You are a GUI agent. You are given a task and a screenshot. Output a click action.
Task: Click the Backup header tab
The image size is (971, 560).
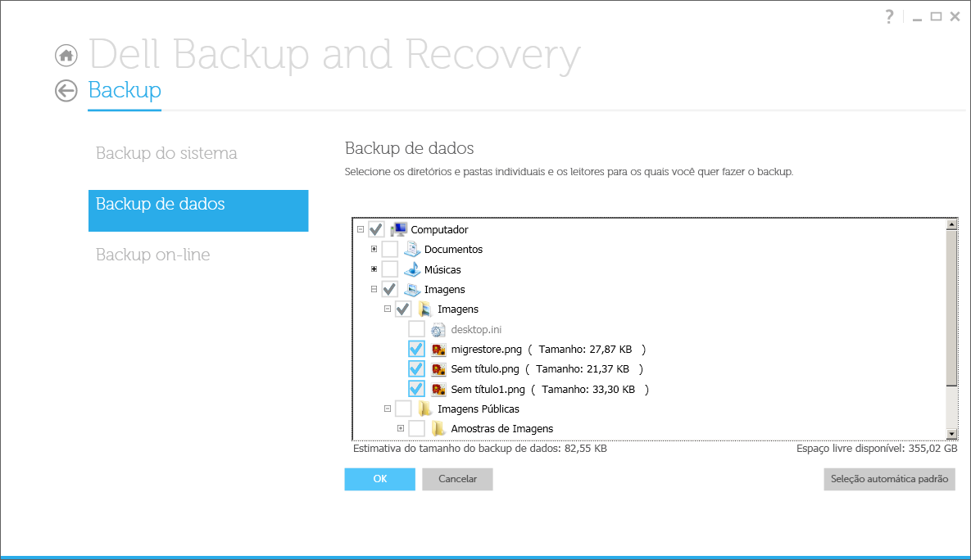tap(125, 90)
